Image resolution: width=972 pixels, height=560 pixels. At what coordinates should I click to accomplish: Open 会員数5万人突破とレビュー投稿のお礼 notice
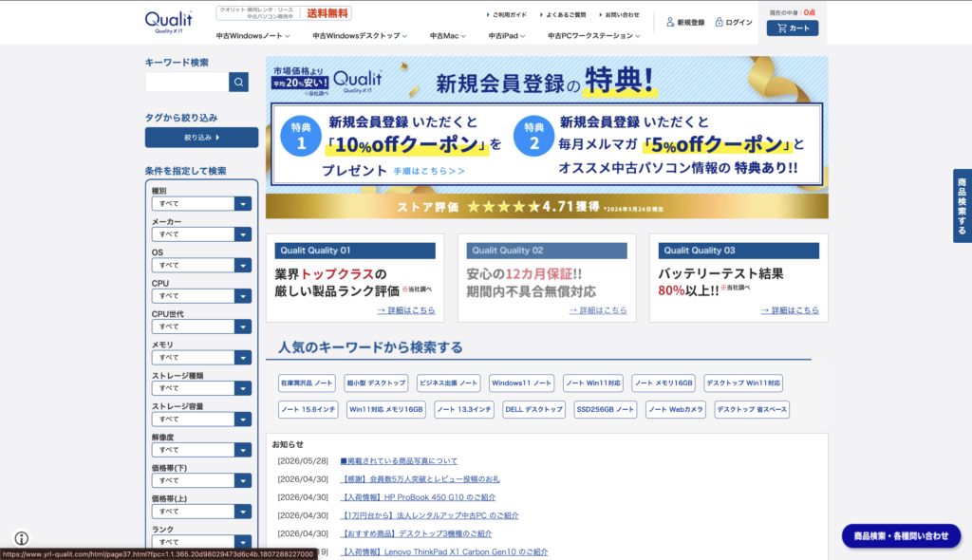(x=421, y=479)
